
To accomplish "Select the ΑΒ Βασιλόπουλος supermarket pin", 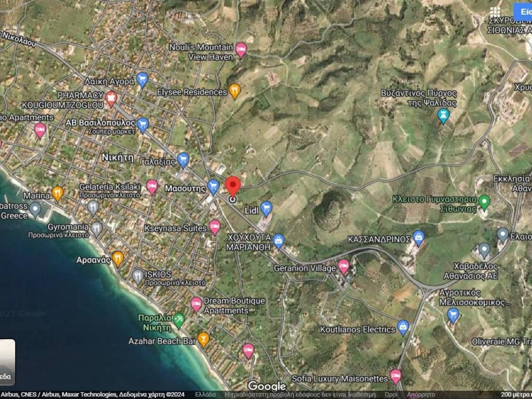I will [x=142, y=125].
